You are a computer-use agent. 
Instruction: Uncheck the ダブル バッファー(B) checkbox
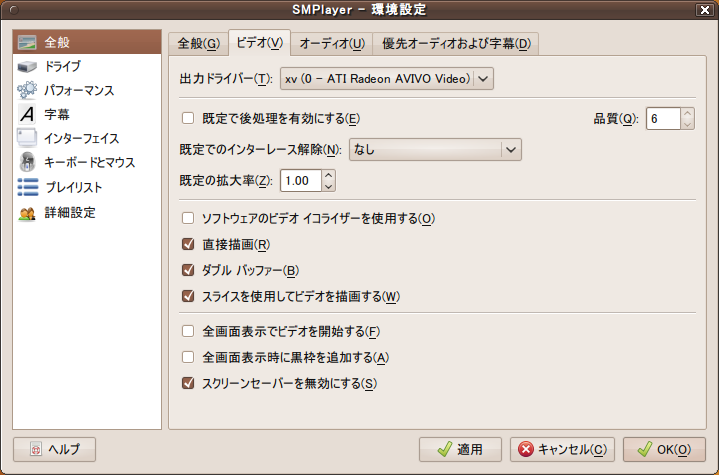click(x=188, y=270)
